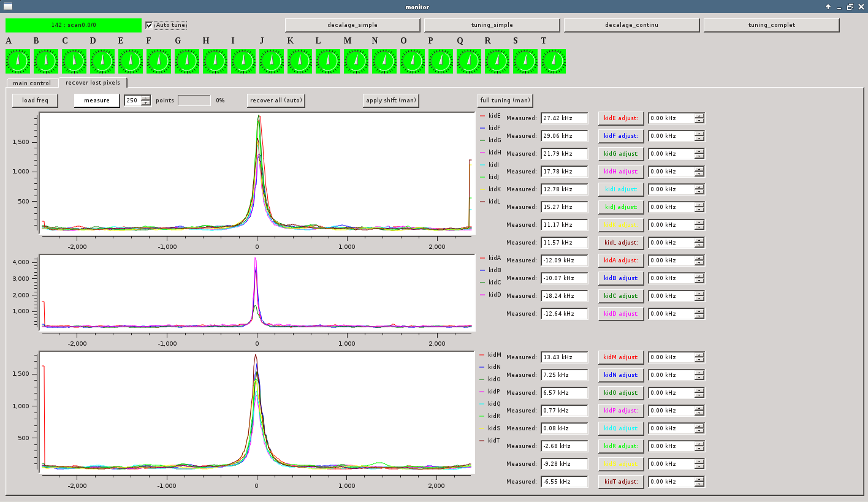Click the tuning_complet button
The height and width of the screenshot is (502, 868).
coord(771,25)
